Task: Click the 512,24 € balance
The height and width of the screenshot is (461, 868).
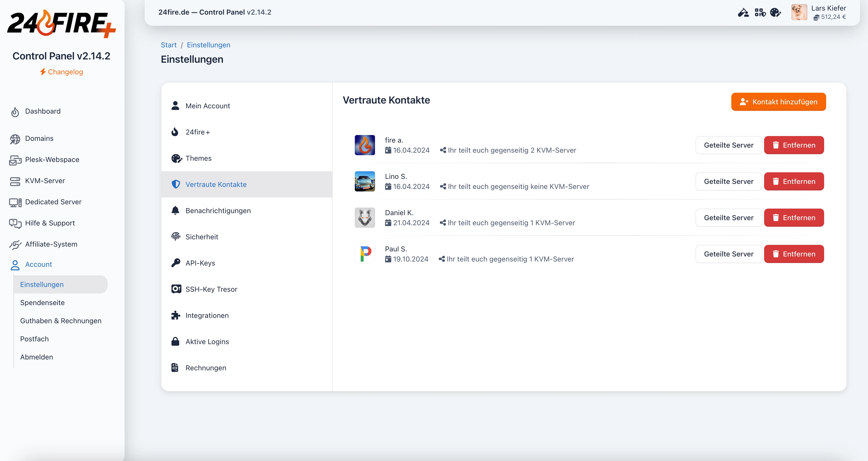Action: [x=830, y=17]
